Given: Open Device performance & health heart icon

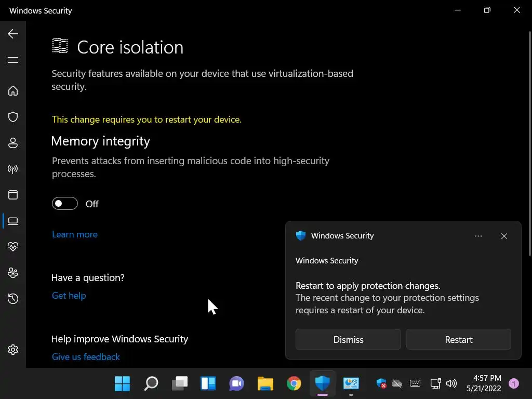Looking at the screenshot, I should coord(13,247).
